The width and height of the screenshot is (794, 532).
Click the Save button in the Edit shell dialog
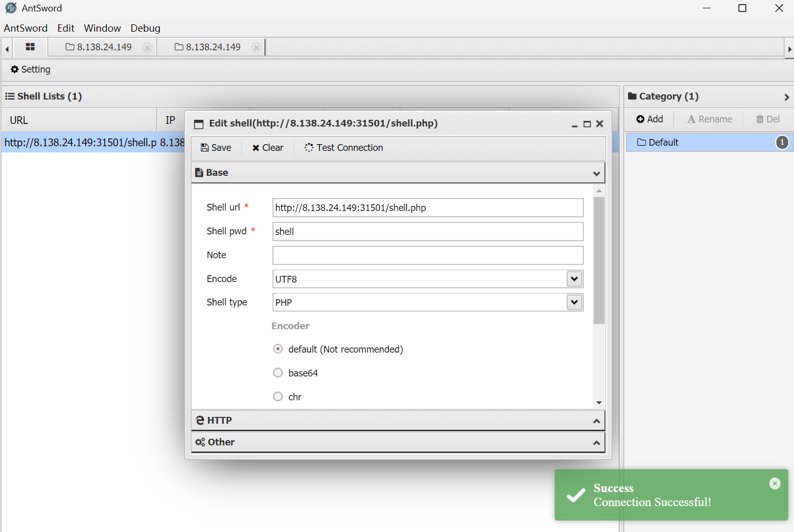click(216, 148)
